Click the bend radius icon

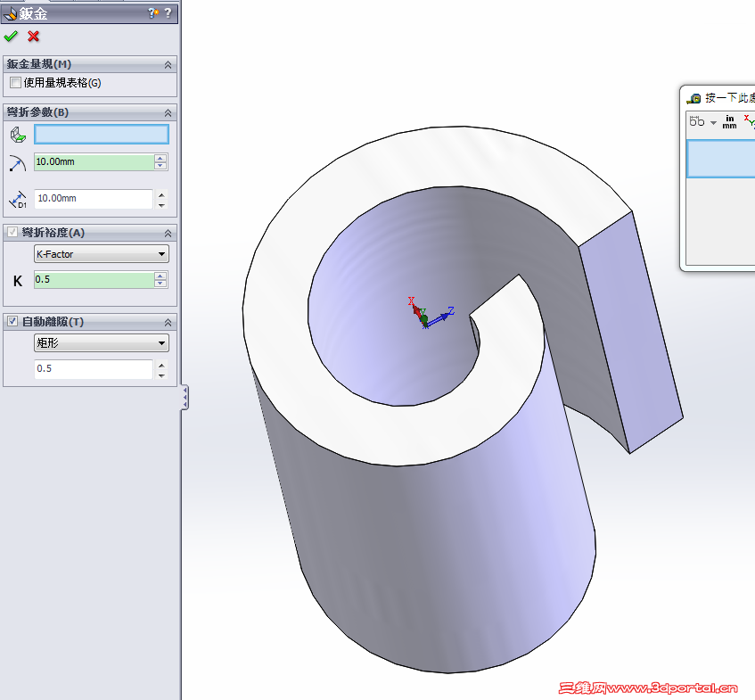(x=18, y=163)
